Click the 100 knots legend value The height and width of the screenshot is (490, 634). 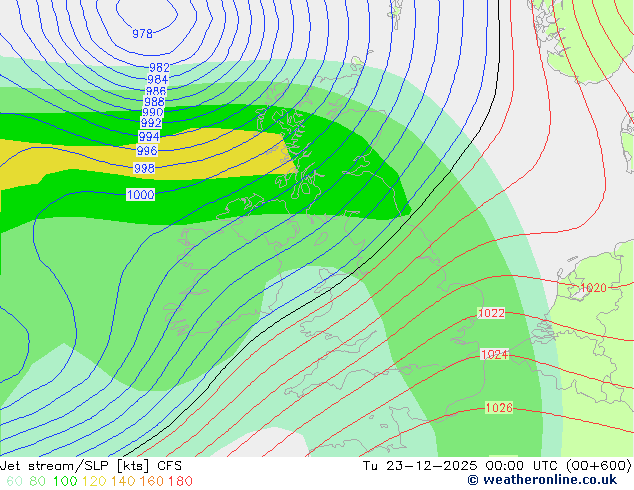[x=65, y=481]
